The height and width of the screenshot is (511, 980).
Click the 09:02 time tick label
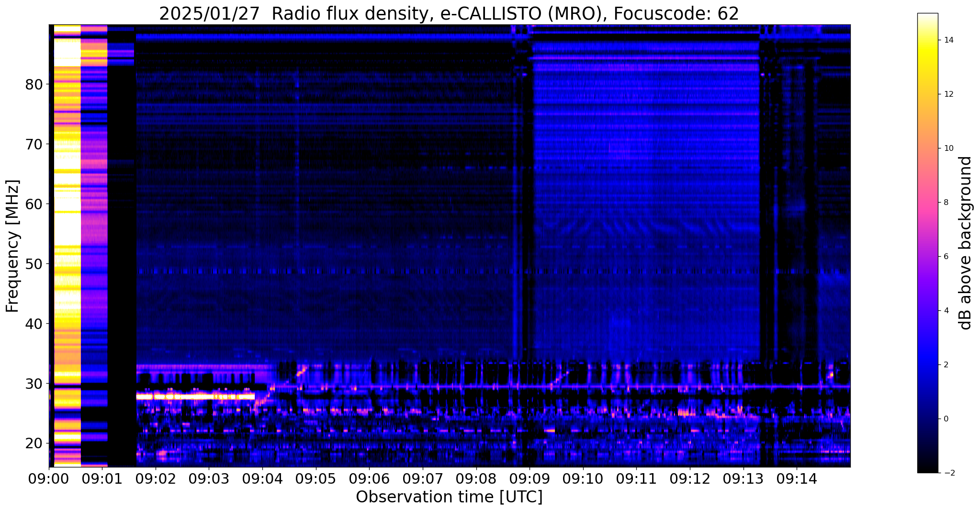(156, 479)
